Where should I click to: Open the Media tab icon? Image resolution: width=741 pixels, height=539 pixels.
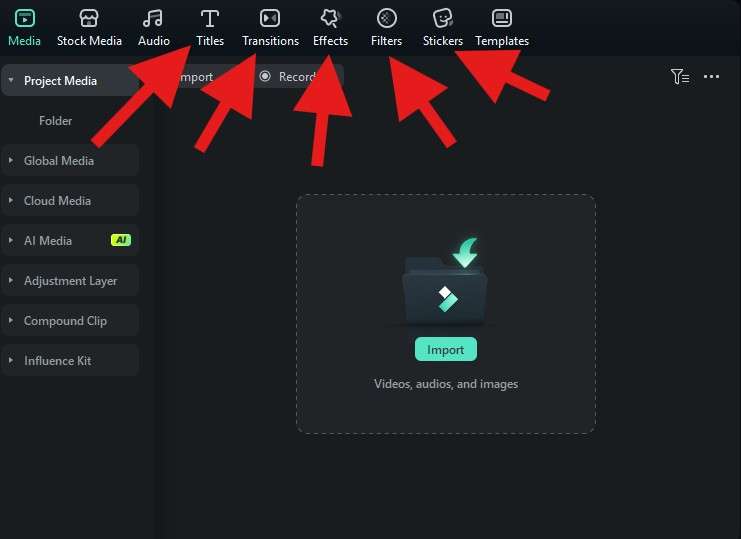pos(25,18)
